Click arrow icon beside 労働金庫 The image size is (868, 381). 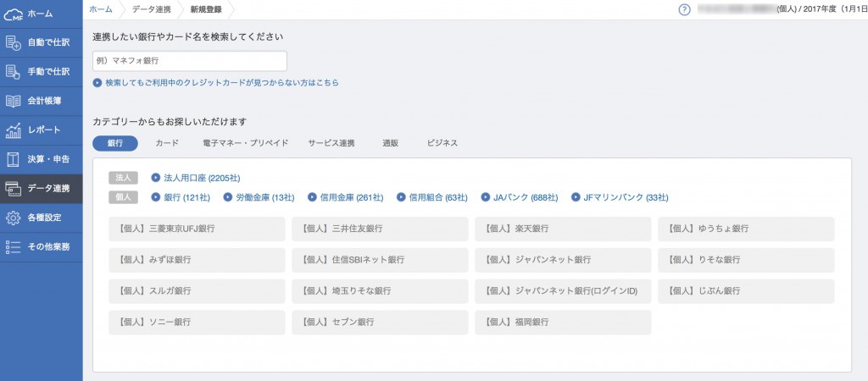point(227,197)
